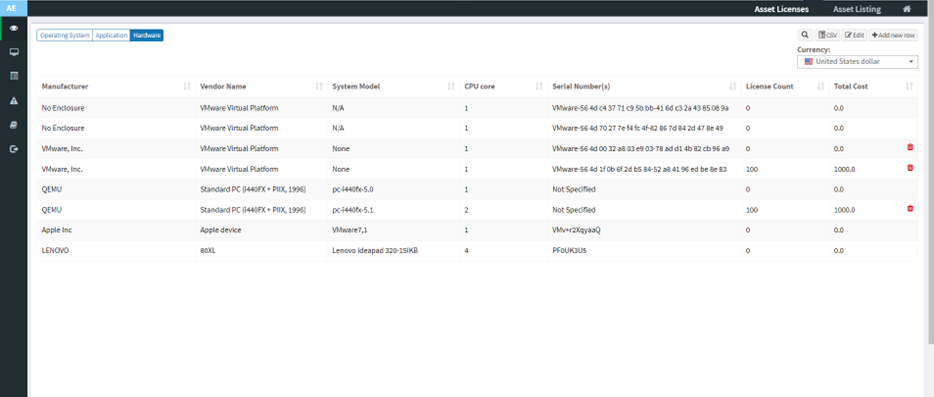Click the 80XL vendor cell

(x=261, y=250)
